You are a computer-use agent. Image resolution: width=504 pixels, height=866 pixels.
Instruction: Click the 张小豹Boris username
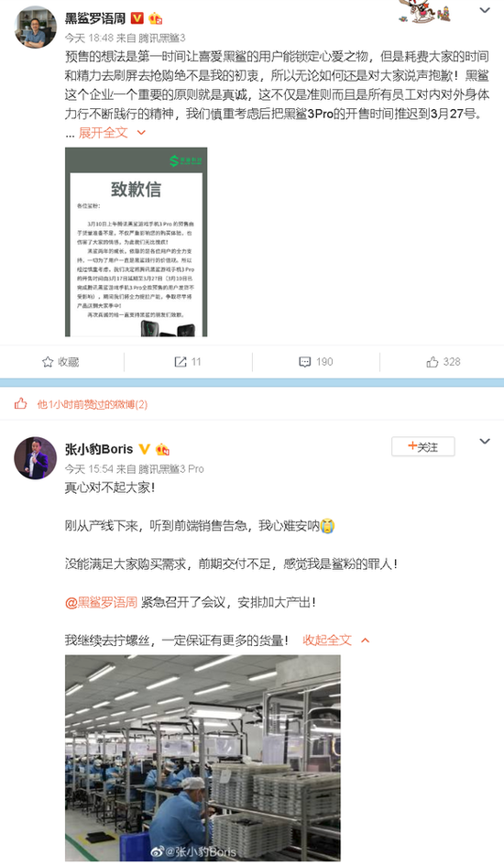[x=99, y=449]
